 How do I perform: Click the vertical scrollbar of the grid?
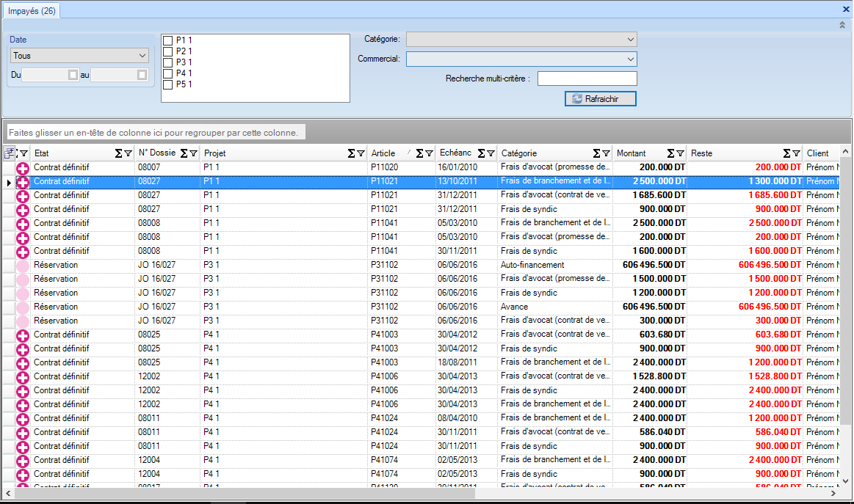845,315
